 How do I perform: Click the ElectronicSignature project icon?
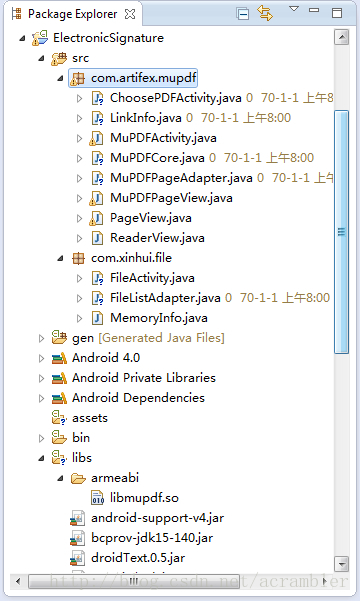coord(40,38)
